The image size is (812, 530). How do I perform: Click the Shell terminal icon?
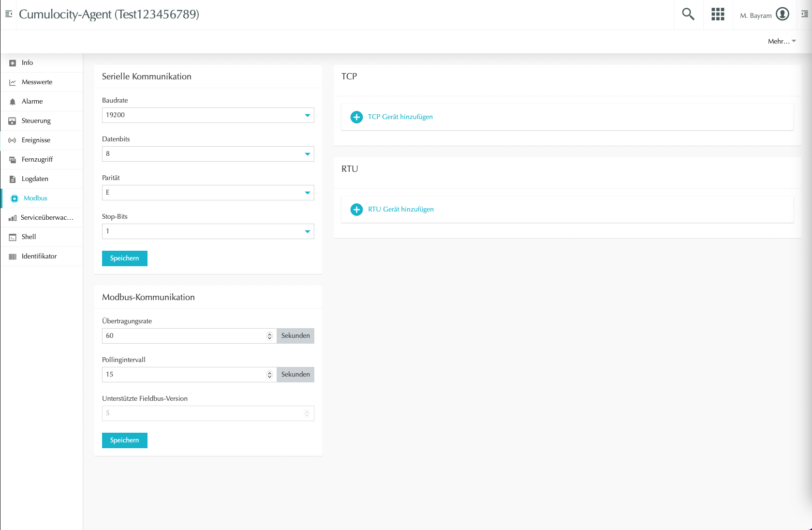tap(13, 237)
